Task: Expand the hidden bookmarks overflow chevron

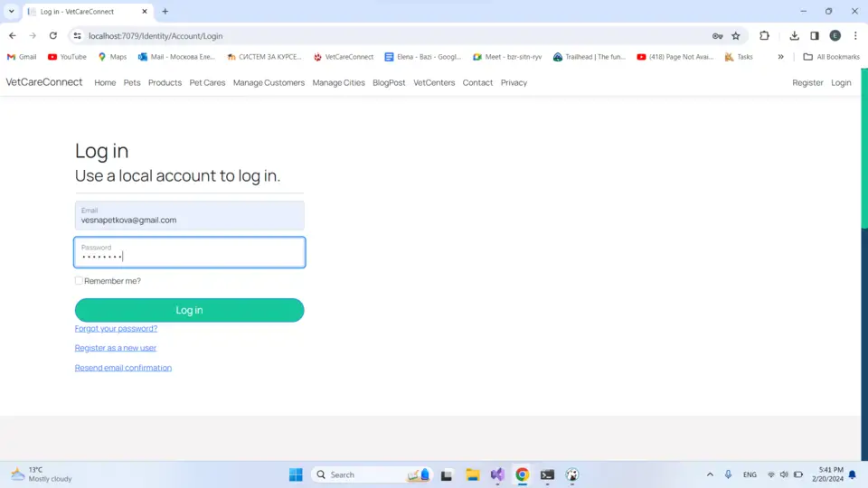Action: pos(780,57)
